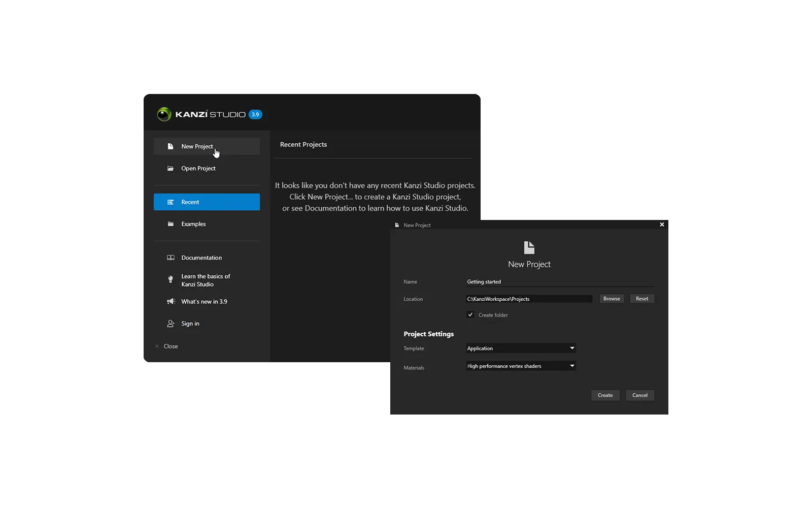Click the megaphone icon for What's new
812x508 pixels.
tap(171, 301)
